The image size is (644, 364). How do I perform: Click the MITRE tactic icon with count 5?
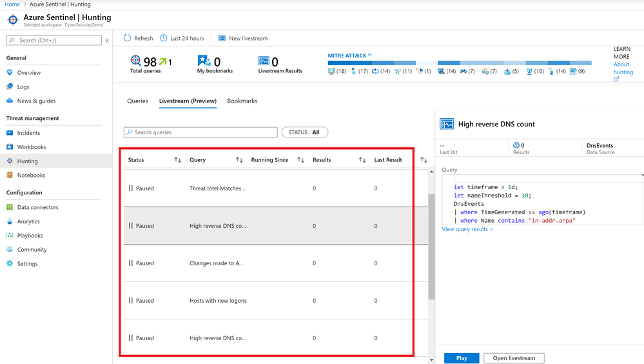(507, 72)
